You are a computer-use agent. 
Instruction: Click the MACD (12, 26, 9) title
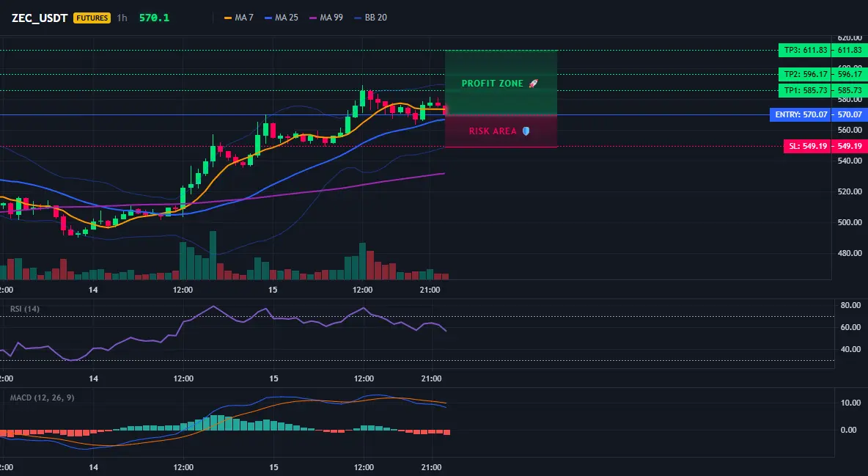click(42, 398)
